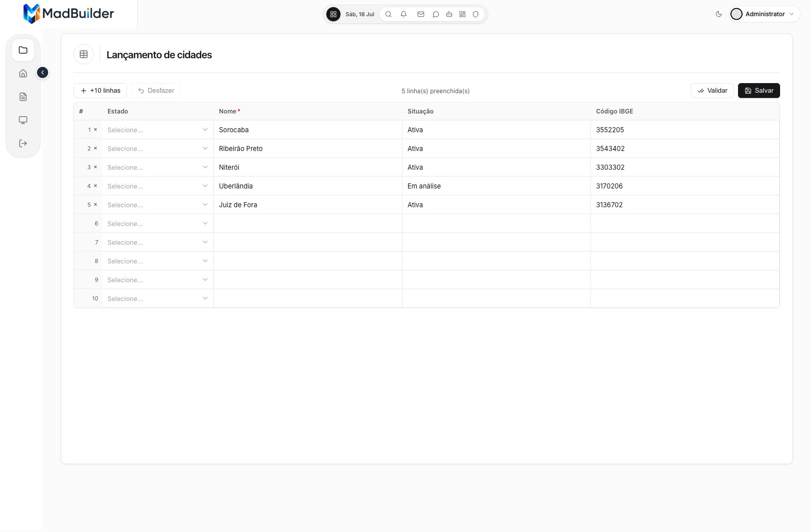Open Estado dropdown for Uberlândia row
Viewport: 811px width, 532px height.
(158, 186)
